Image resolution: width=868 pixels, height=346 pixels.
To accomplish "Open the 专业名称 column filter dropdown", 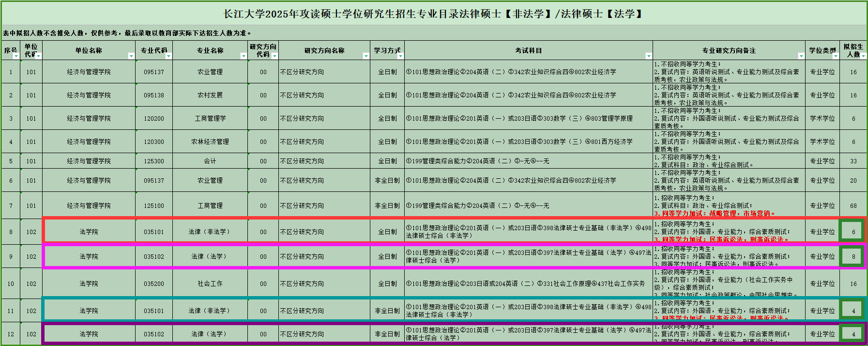I will pos(244,56).
